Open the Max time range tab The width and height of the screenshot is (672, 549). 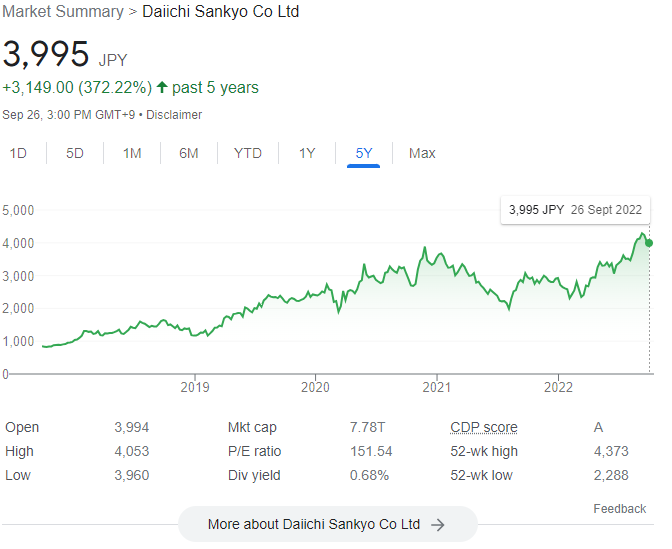[422, 153]
